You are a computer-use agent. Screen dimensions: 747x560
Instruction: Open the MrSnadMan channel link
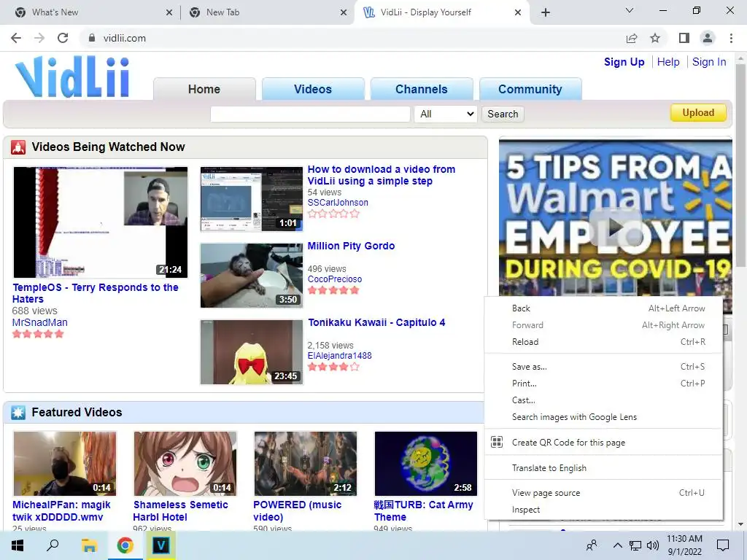(x=40, y=322)
